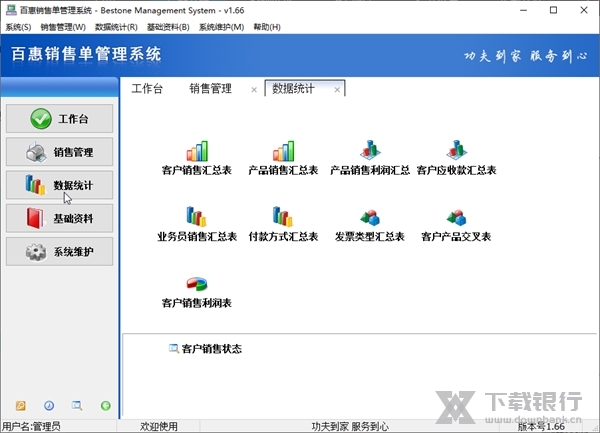Click the search window icon in sidebar bottom
600x433 pixels.
click(77, 405)
